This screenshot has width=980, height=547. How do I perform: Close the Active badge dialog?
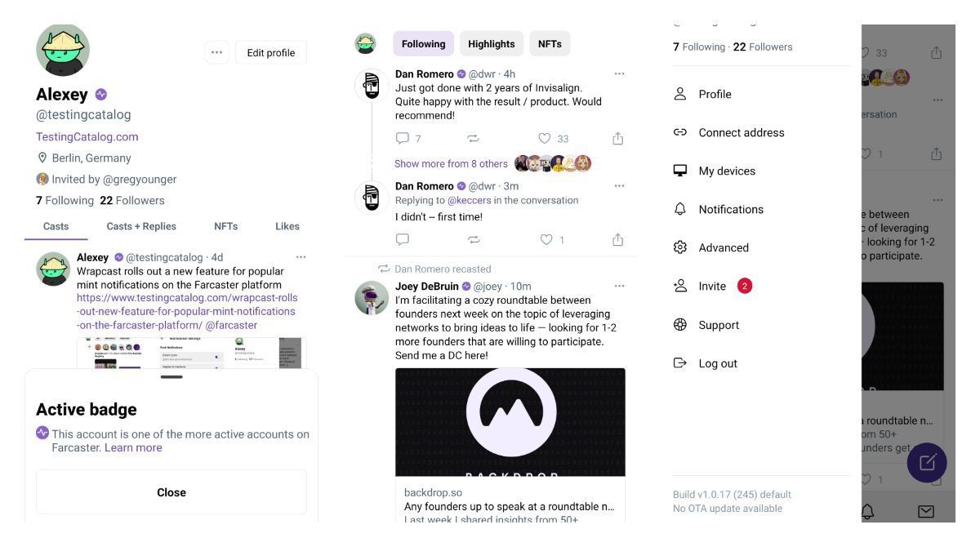pyautogui.click(x=171, y=491)
